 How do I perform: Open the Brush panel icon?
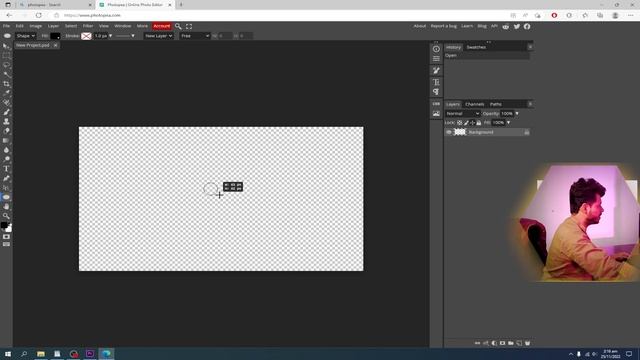[x=436, y=71]
